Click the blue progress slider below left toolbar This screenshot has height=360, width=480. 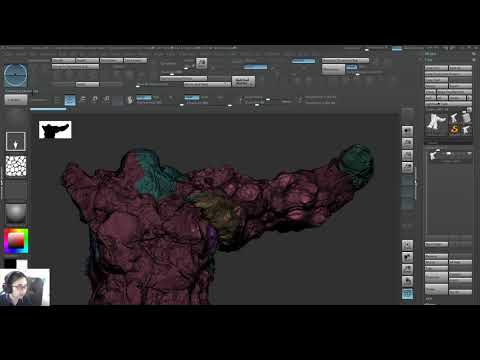pos(48,109)
